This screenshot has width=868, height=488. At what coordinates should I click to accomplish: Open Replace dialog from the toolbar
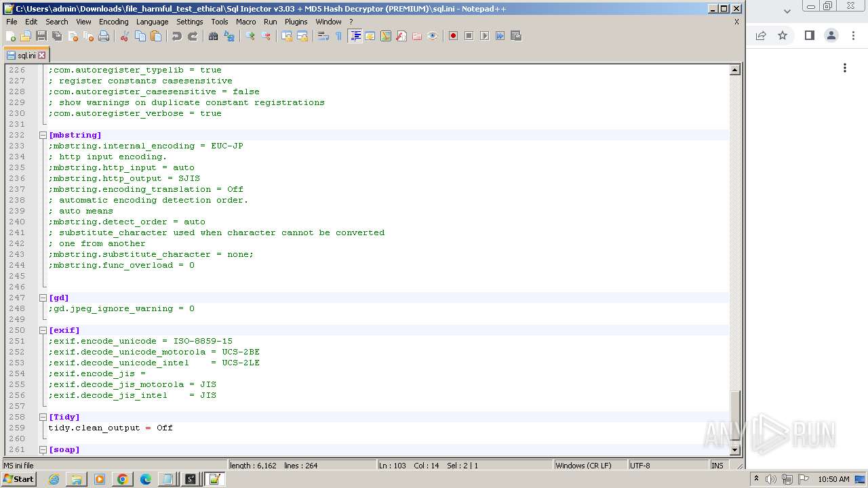pyautogui.click(x=229, y=36)
